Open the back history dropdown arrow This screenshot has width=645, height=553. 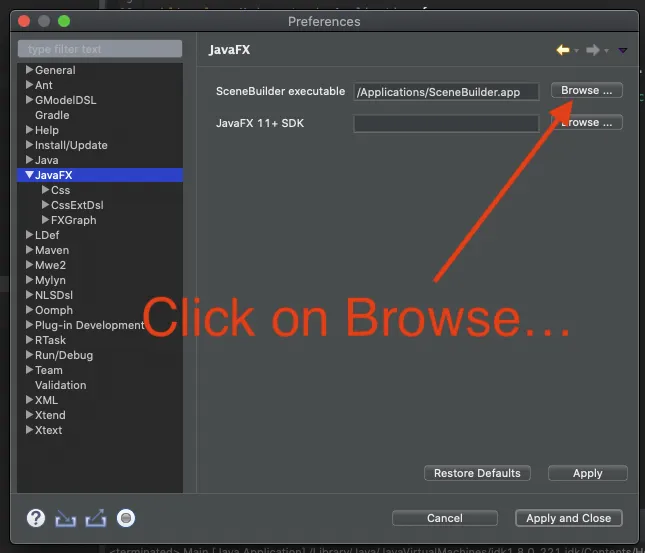[x=576, y=51]
